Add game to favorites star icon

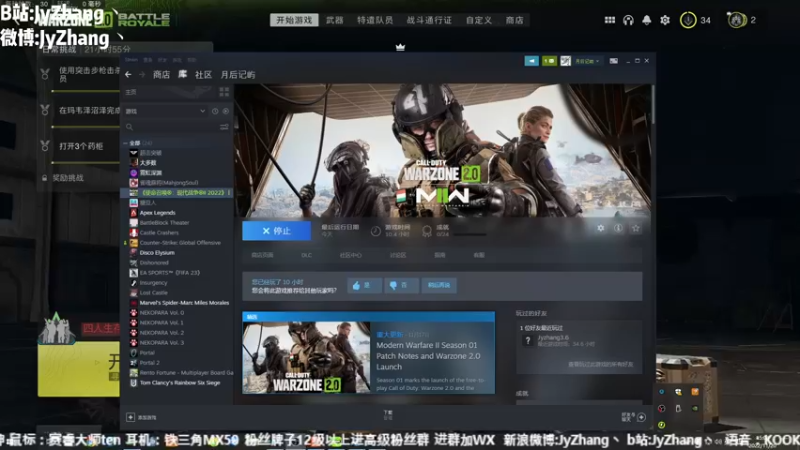636,228
